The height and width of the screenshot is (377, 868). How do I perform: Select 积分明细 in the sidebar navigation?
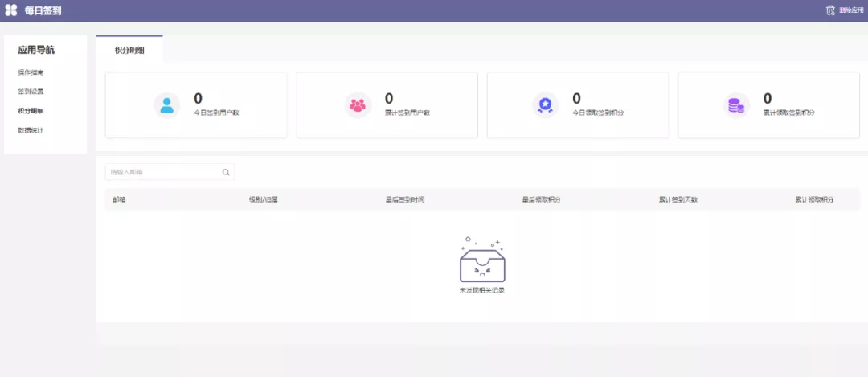click(31, 111)
